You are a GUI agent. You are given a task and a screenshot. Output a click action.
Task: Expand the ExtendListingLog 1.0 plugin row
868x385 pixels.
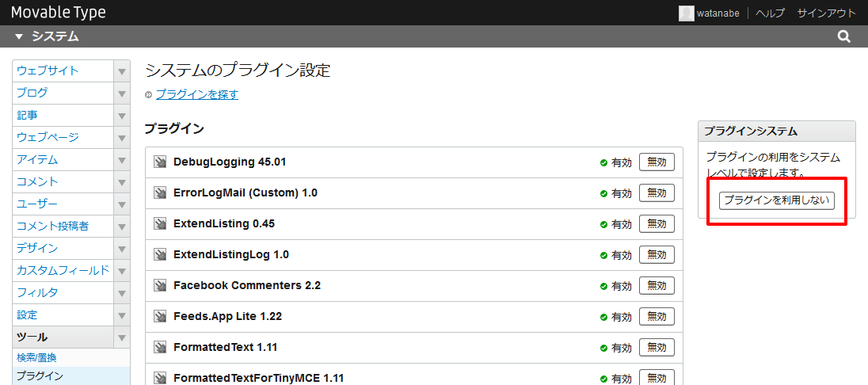point(231,255)
